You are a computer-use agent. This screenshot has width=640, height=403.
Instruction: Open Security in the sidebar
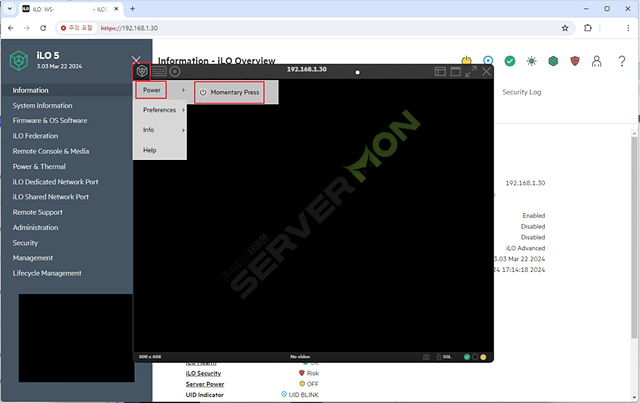[x=25, y=243]
